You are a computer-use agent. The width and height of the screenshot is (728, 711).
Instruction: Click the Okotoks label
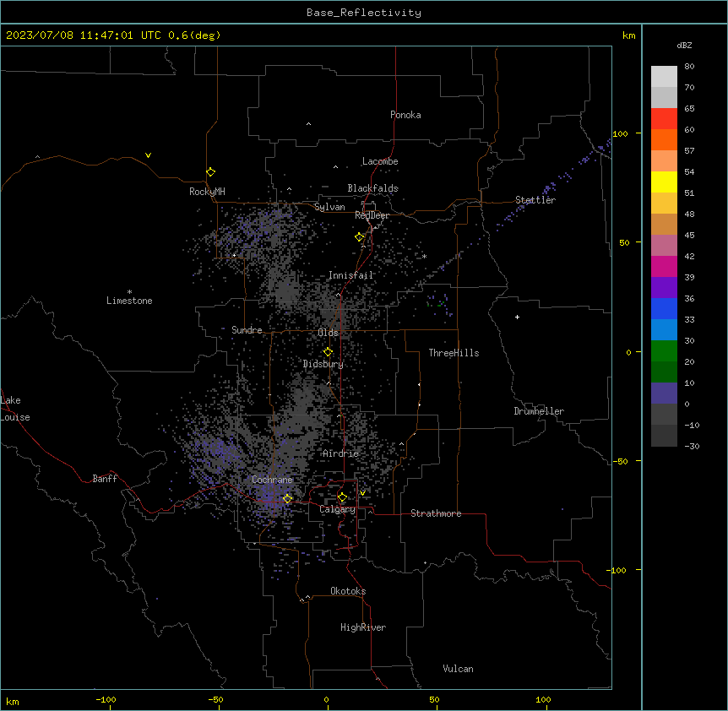coord(348,591)
